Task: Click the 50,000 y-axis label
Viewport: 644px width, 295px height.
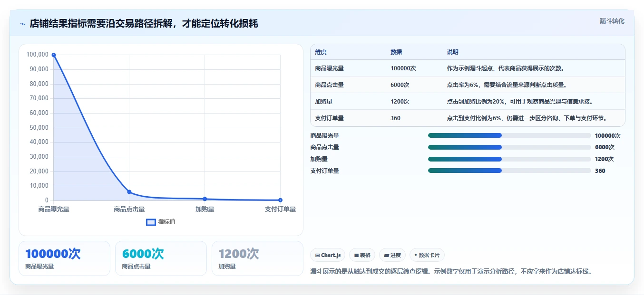Action: [39, 127]
